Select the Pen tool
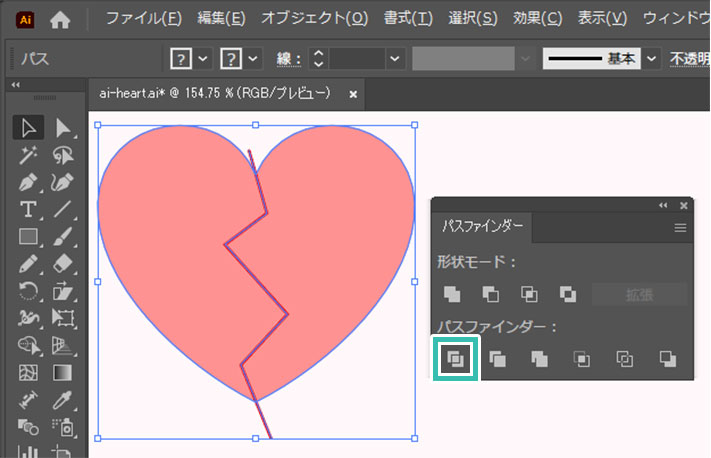This screenshot has width=711, height=458. 29,182
